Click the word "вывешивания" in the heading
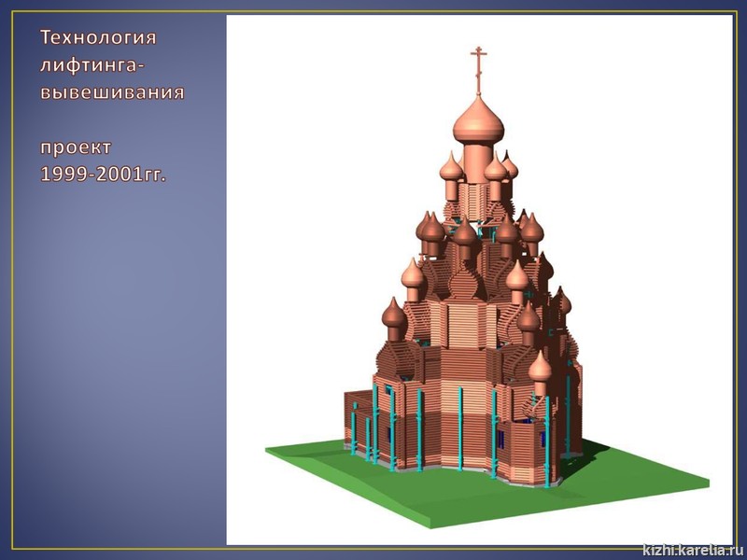The width and height of the screenshot is (747, 560). (111, 92)
